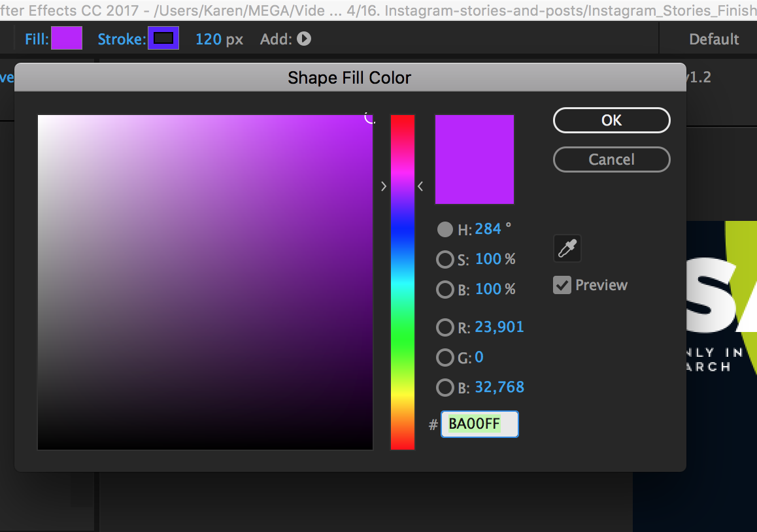Select the G green radio button
The height and width of the screenshot is (532, 757).
point(445,357)
